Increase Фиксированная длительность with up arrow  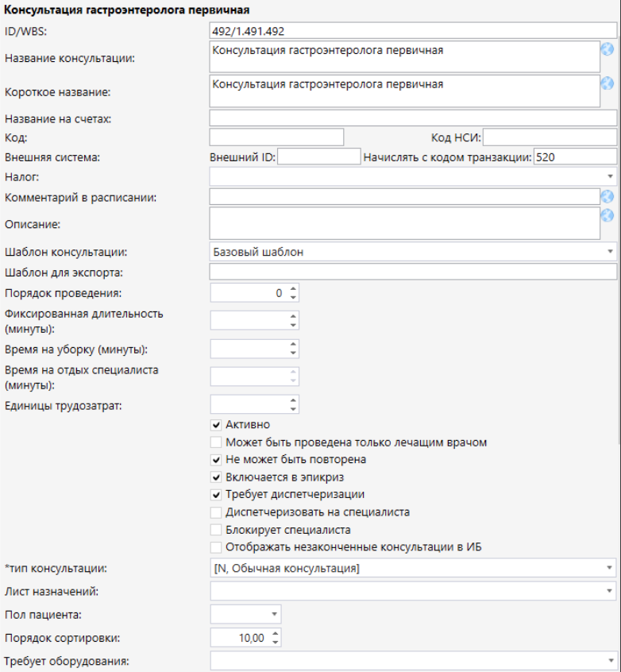(293, 316)
